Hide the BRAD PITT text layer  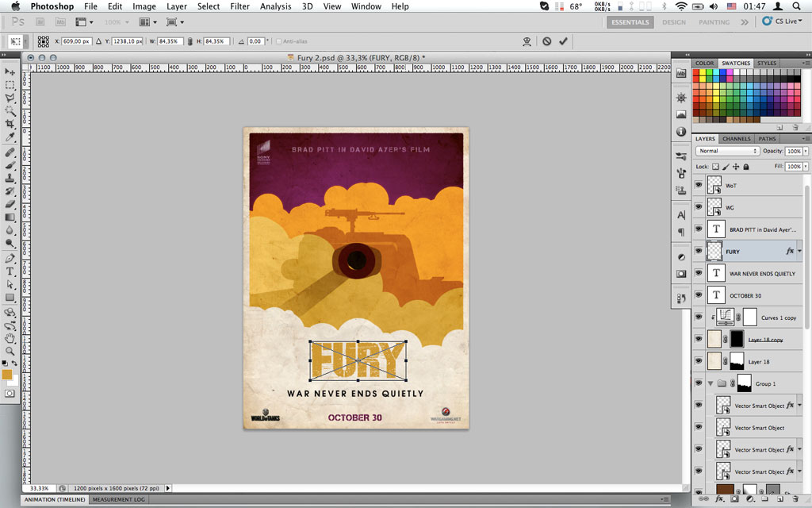click(699, 229)
